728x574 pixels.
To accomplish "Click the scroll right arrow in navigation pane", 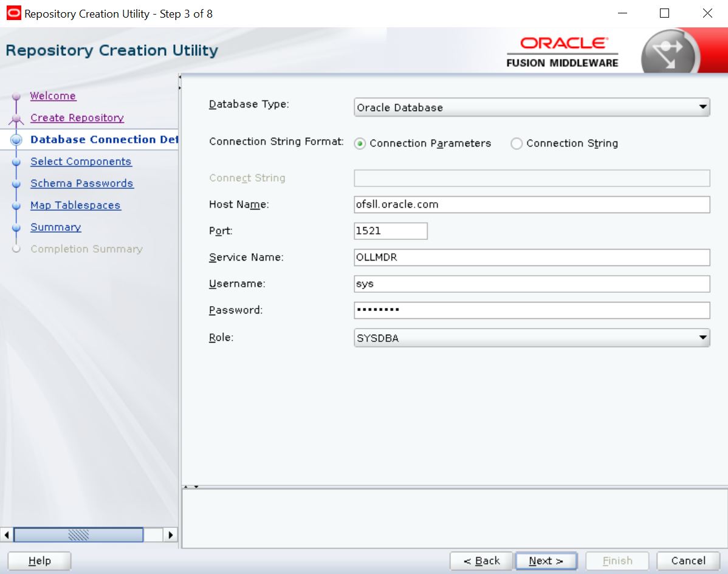I will point(170,535).
